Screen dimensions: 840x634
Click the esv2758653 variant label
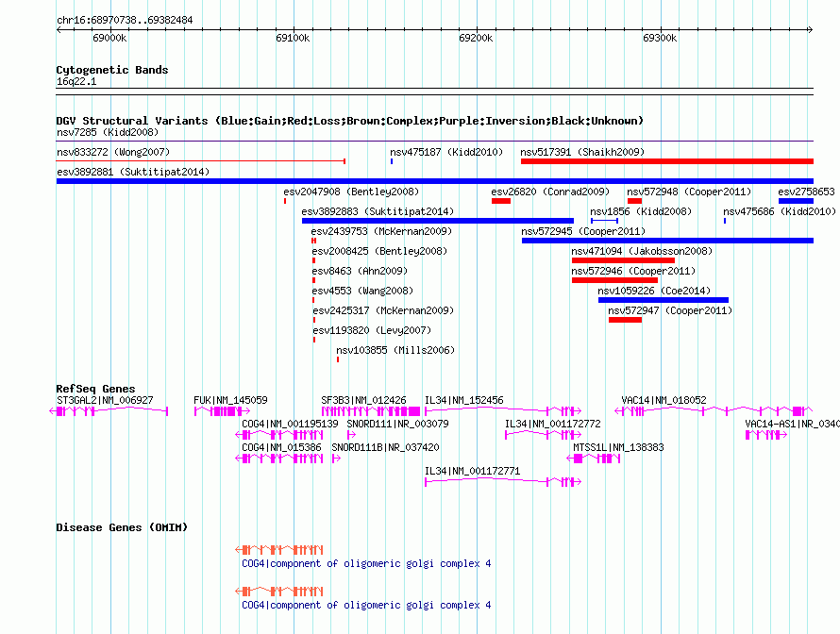pos(806,192)
